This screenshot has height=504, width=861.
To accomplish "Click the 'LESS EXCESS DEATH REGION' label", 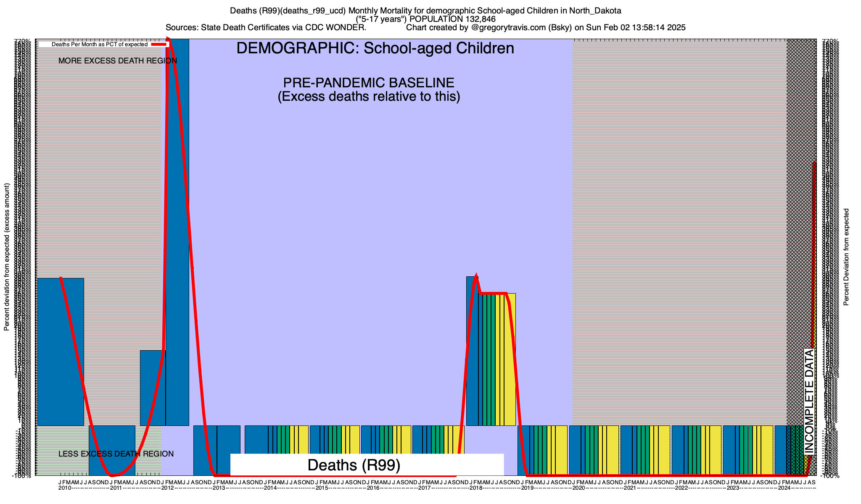I will click(x=116, y=454).
